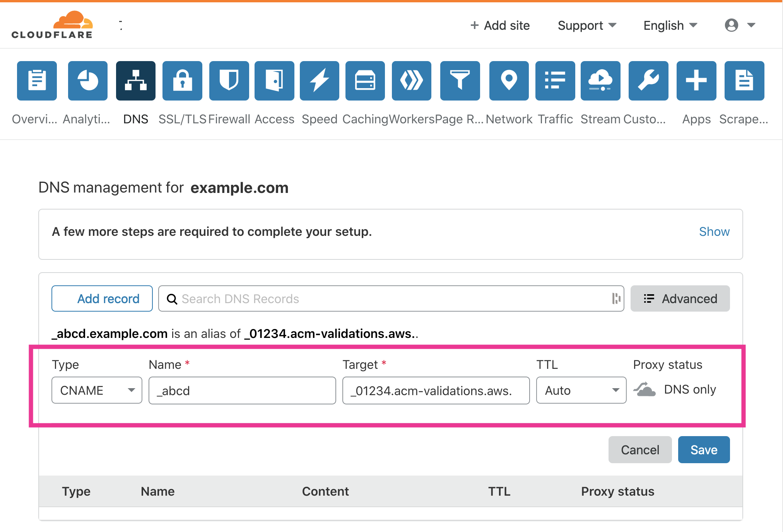Expand the TTL Auto dropdown

coord(581,390)
